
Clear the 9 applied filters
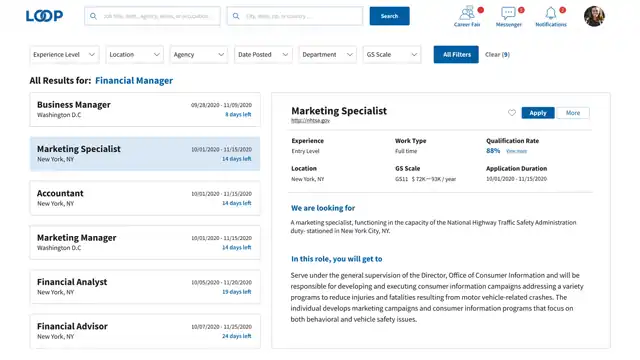coord(497,54)
